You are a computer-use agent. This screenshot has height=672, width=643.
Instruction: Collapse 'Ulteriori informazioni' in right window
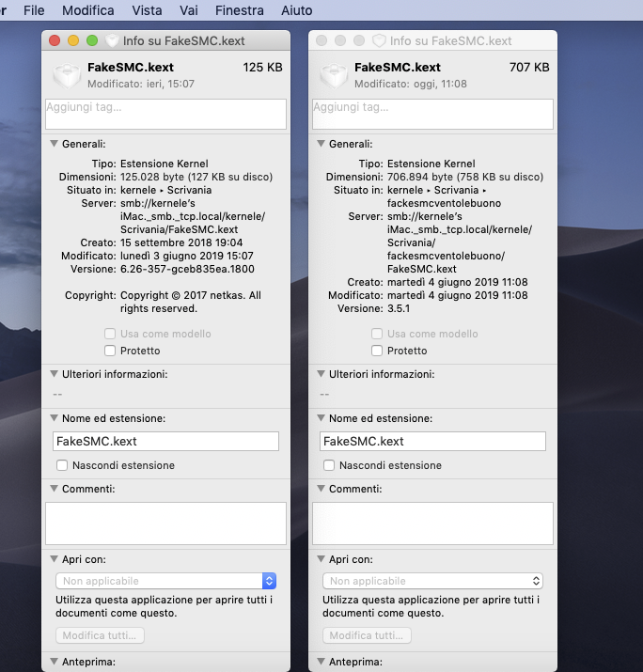[321, 374]
